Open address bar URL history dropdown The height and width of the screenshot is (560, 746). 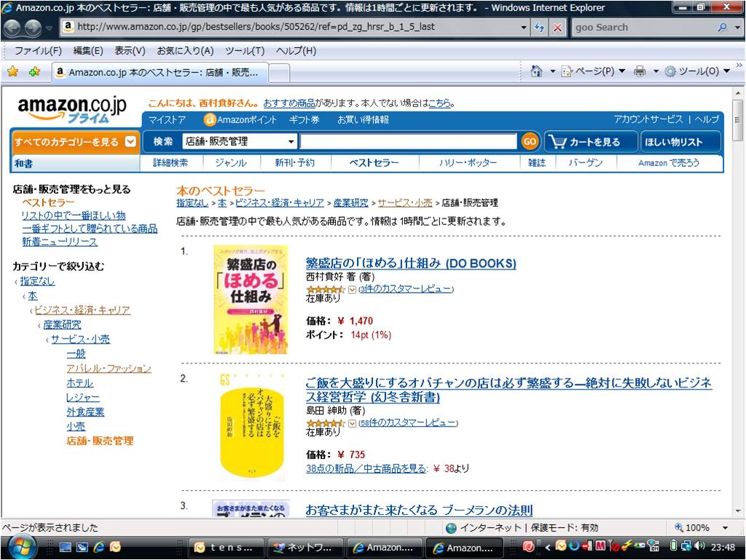(524, 27)
